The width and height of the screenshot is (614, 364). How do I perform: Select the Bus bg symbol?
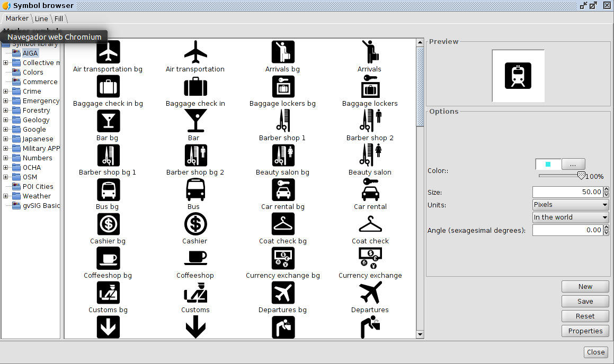point(108,189)
